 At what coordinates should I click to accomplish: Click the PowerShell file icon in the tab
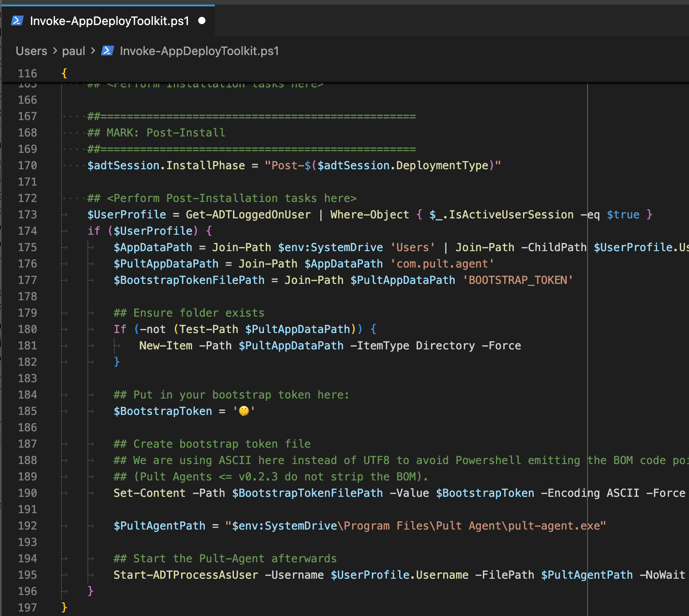tap(17, 21)
